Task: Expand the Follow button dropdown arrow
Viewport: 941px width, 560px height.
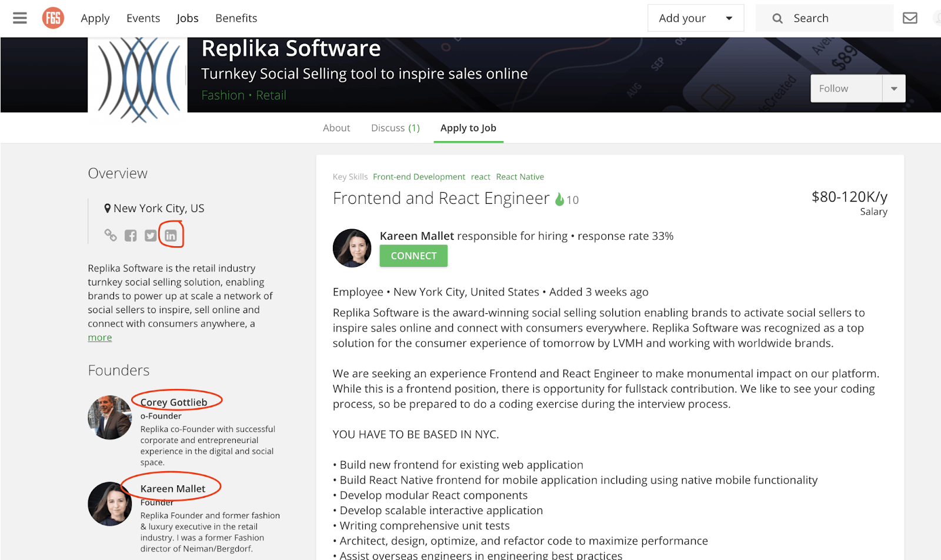Action: [x=894, y=89]
